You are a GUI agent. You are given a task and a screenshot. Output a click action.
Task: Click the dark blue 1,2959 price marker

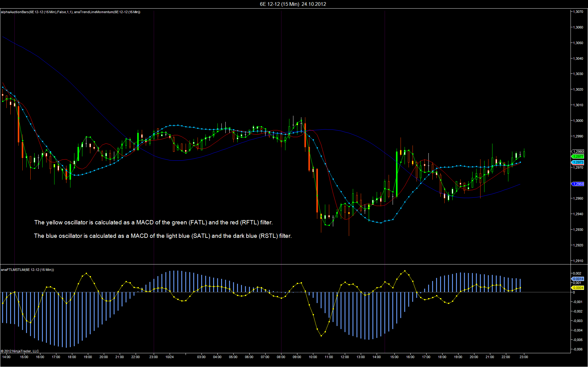(x=578, y=184)
